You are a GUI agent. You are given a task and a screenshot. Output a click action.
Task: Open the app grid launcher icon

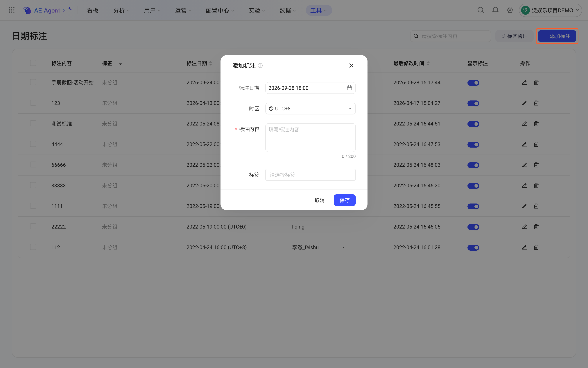click(12, 10)
